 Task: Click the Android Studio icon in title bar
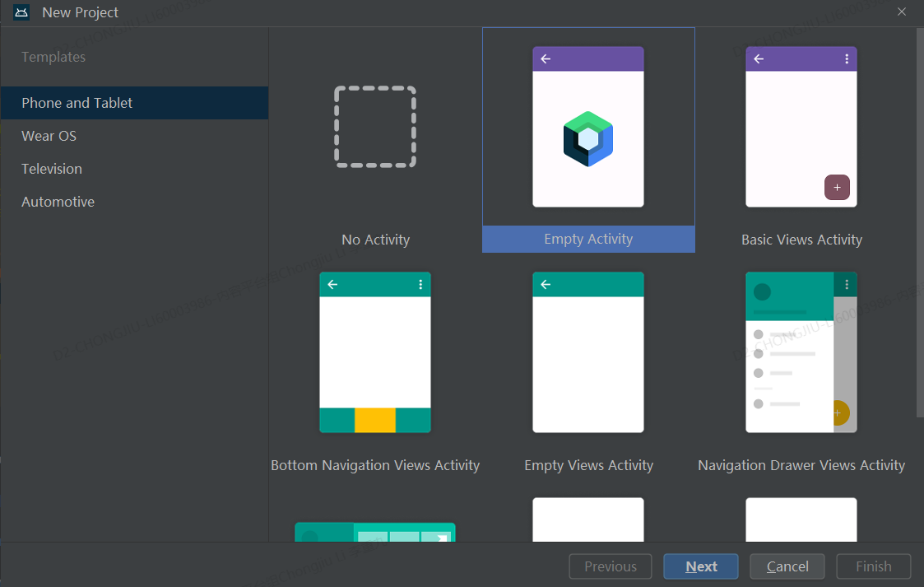click(x=21, y=12)
